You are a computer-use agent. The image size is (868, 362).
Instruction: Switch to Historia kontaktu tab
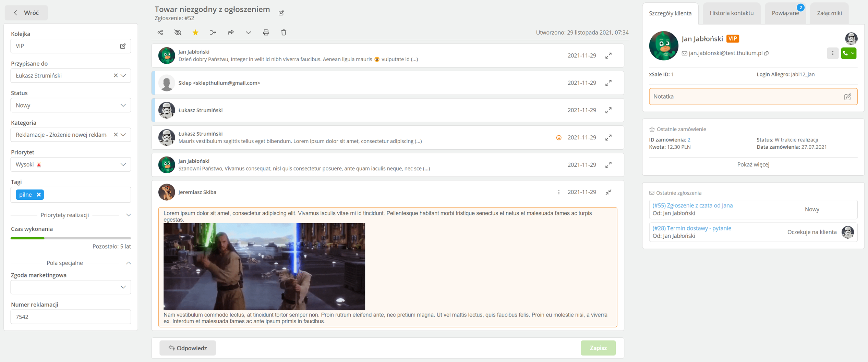pos(732,13)
